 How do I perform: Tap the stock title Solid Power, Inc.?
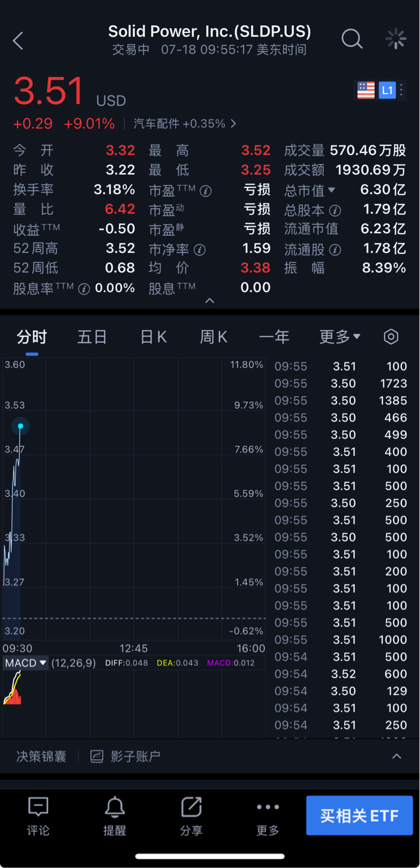click(x=210, y=31)
